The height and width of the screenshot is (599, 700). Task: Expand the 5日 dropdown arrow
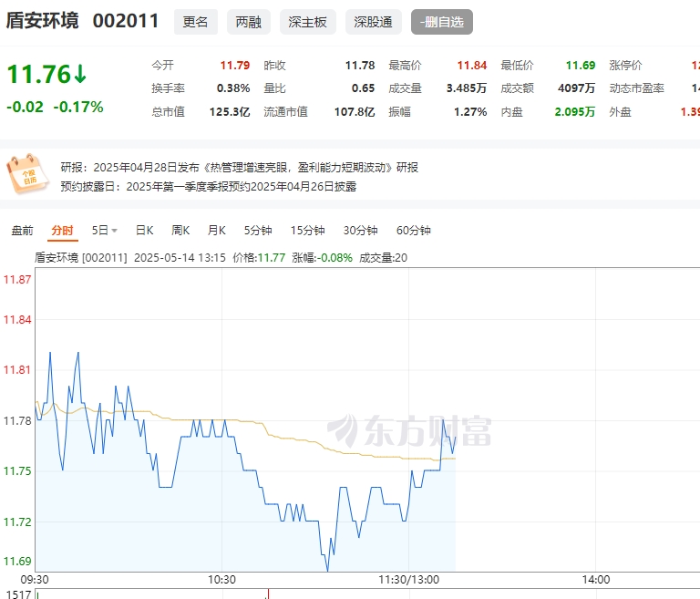114,231
